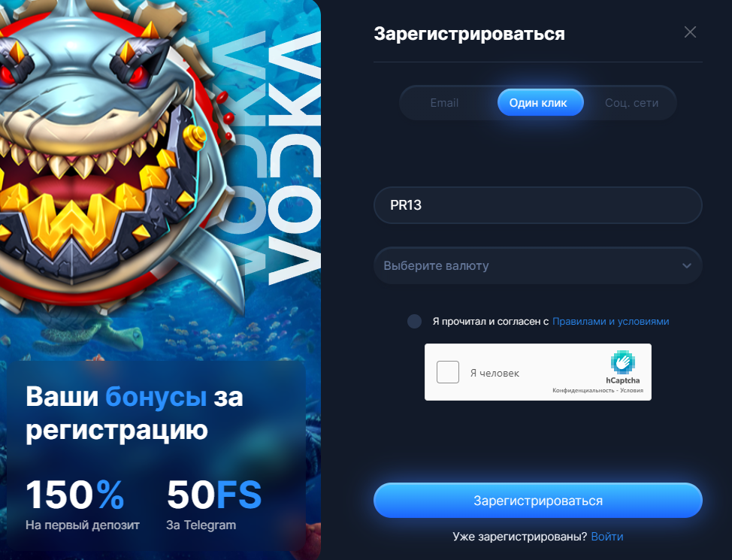
Task: Close the registration dialog with the X icon
Action: pos(690,32)
